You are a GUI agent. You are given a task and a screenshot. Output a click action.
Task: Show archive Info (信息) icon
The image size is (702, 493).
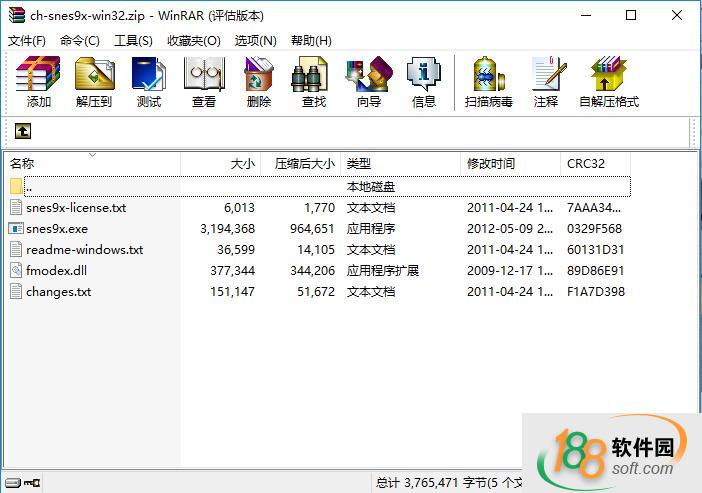coord(423,82)
